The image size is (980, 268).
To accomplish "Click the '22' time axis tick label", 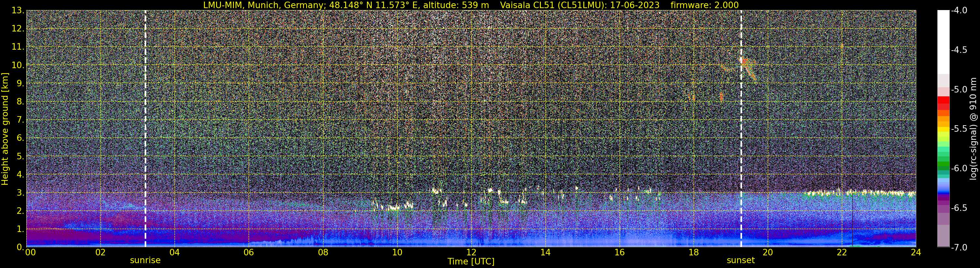I will [x=842, y=252].
